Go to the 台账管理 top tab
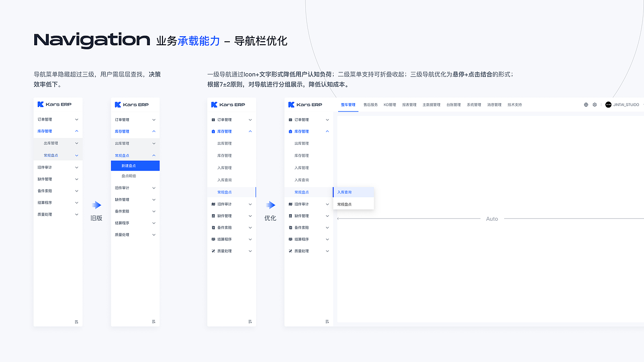Image resolution: width=644 pixels, height=362 pixels. (x=453, y=105)
